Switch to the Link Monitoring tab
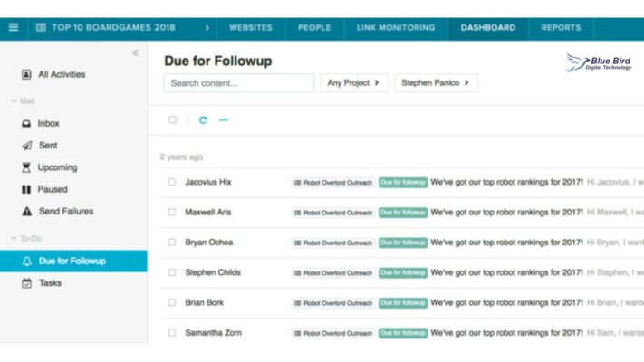644x362 pixels. tap(397, 27)
